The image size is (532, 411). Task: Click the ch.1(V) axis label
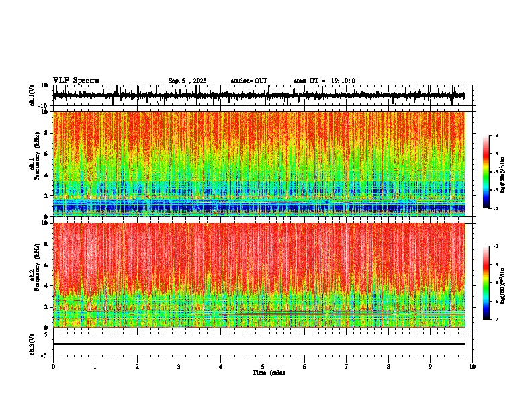[32, 95]
